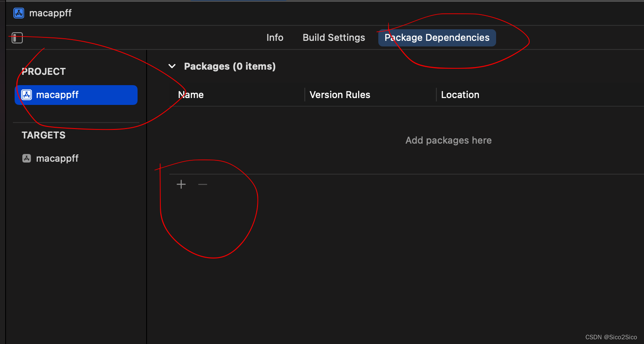Click the Packages (0 items) heading
Screen dimensions: 644x344
point(230,66)
